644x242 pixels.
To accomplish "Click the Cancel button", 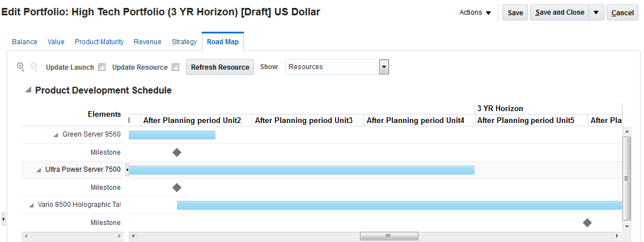I will click(x=622, y=12).
